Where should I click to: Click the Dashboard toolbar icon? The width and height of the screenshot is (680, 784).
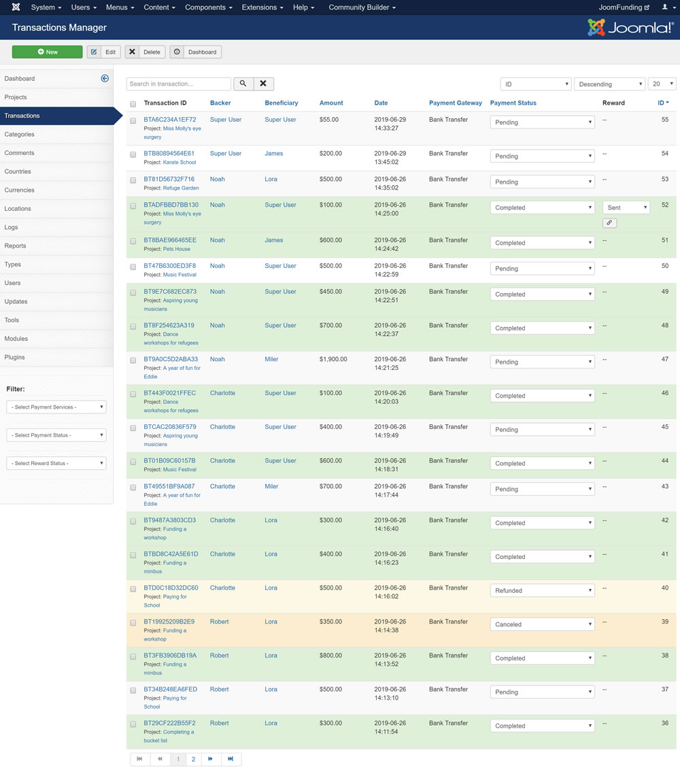[177, 52]
